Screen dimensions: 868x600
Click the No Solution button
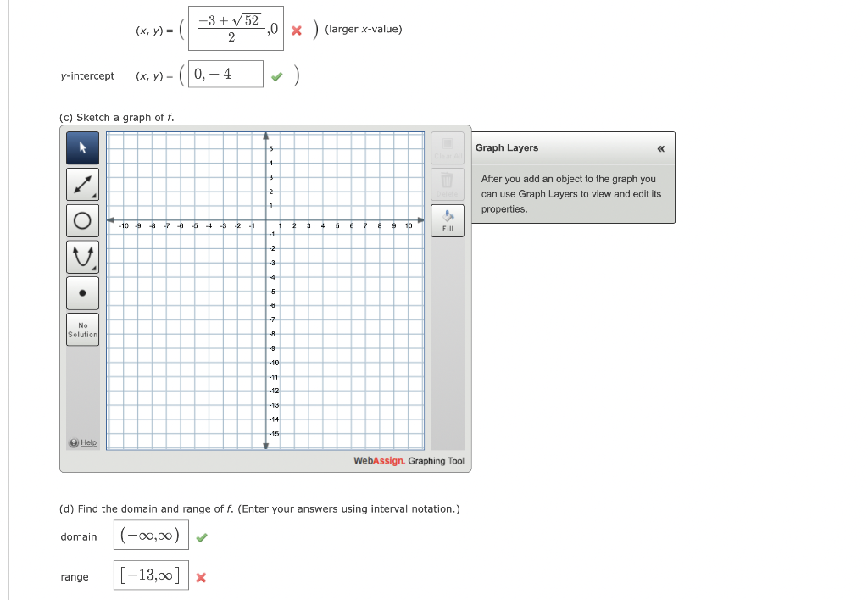point(82,330)
